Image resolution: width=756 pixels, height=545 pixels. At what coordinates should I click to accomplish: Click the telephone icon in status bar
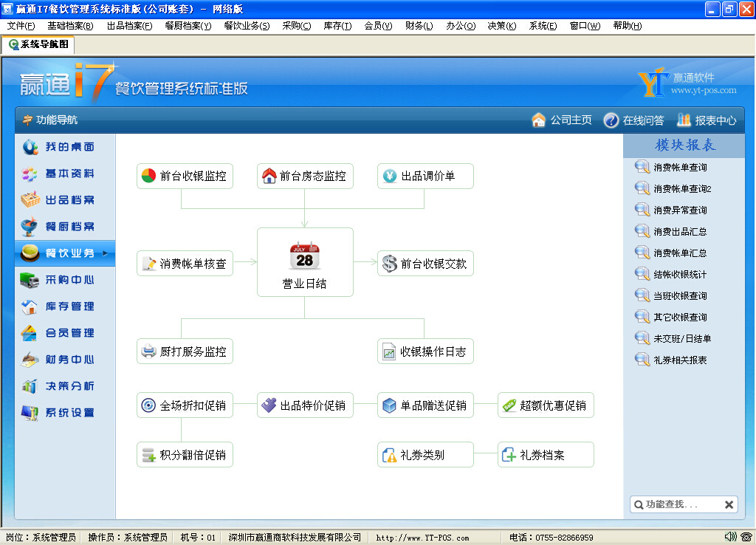[747, 537]
